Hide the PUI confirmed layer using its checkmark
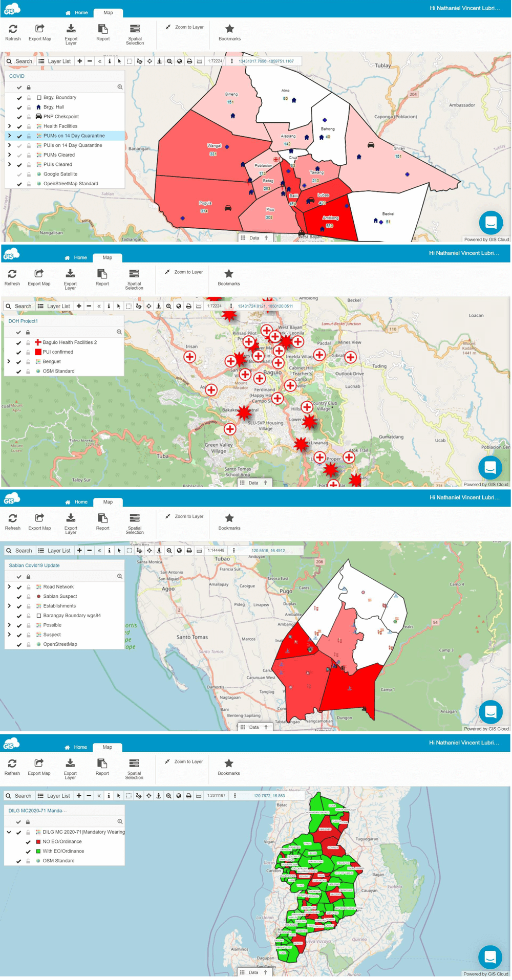Viewport: 512px width, 980px height. pos(19,352)
